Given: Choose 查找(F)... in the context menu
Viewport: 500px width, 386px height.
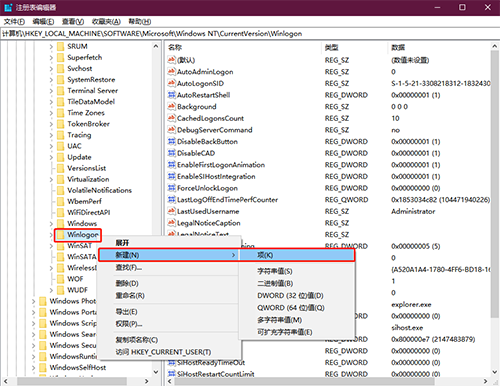Looking at the screenshot, I should [169, 267].
